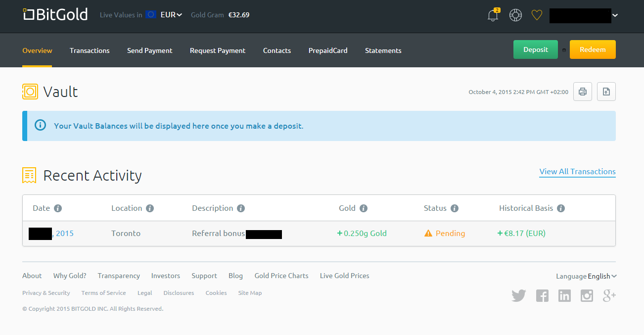This screenshot has width=644, height=335.
Task: Open BitGold's Facebook page
Action: point(542,296)
